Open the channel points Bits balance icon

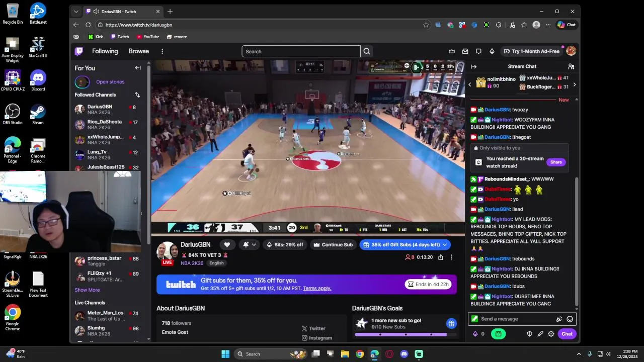tap(478, 334)
